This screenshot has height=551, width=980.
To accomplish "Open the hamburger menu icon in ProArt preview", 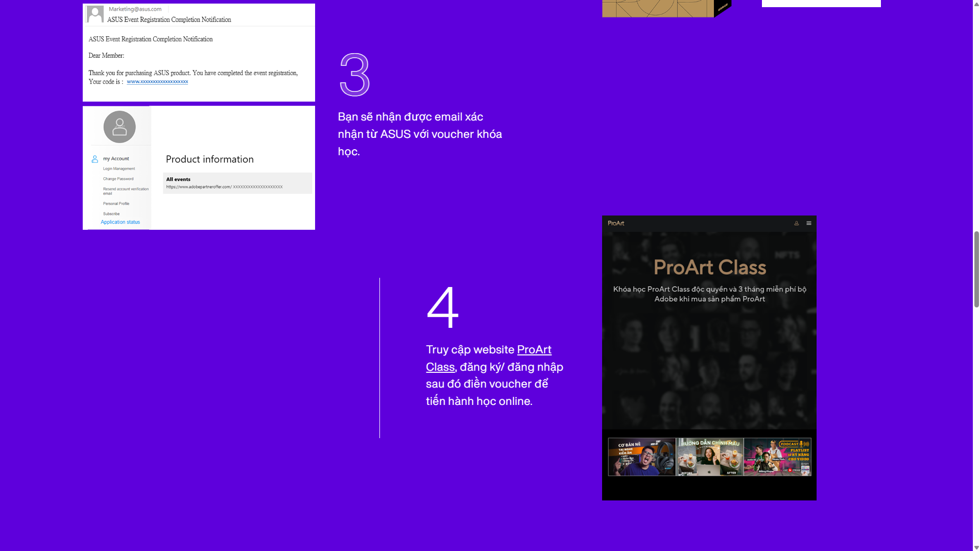I will coord(809,223).
